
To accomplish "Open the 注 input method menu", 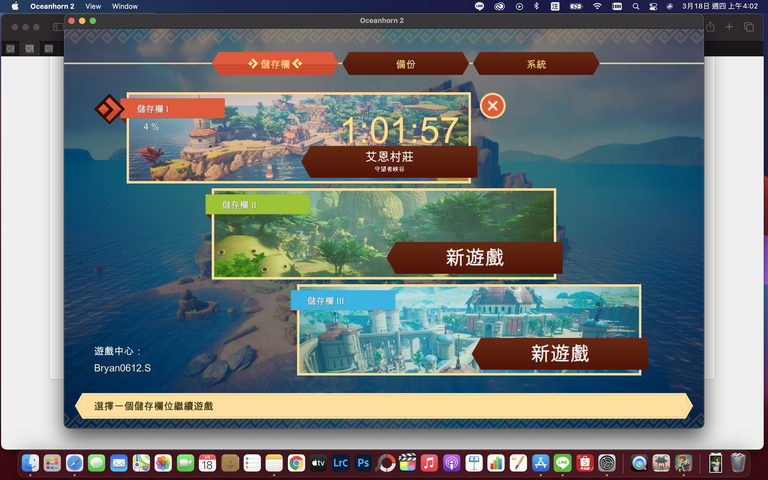I will point(555,6).
